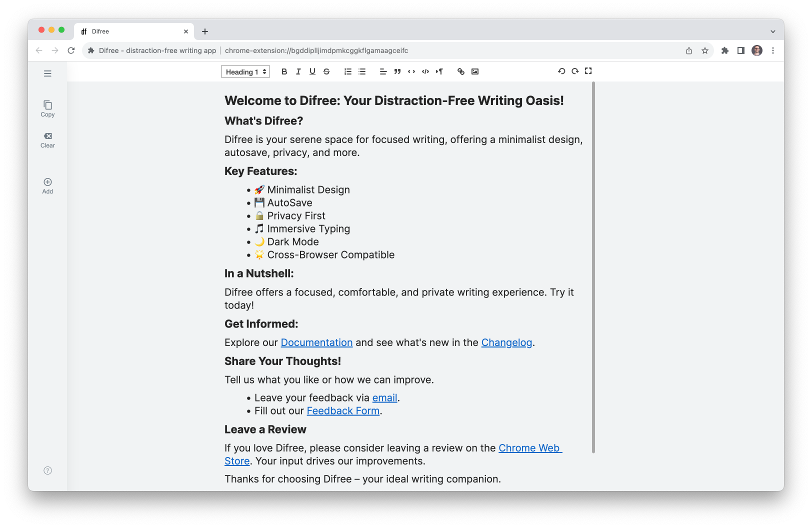Select the Difree browser tab
This screenshot has width=812, height=528.
coord(134,31)
